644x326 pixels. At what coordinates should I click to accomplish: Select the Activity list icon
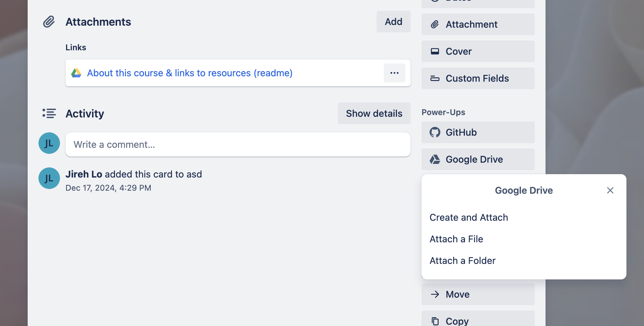49,113
